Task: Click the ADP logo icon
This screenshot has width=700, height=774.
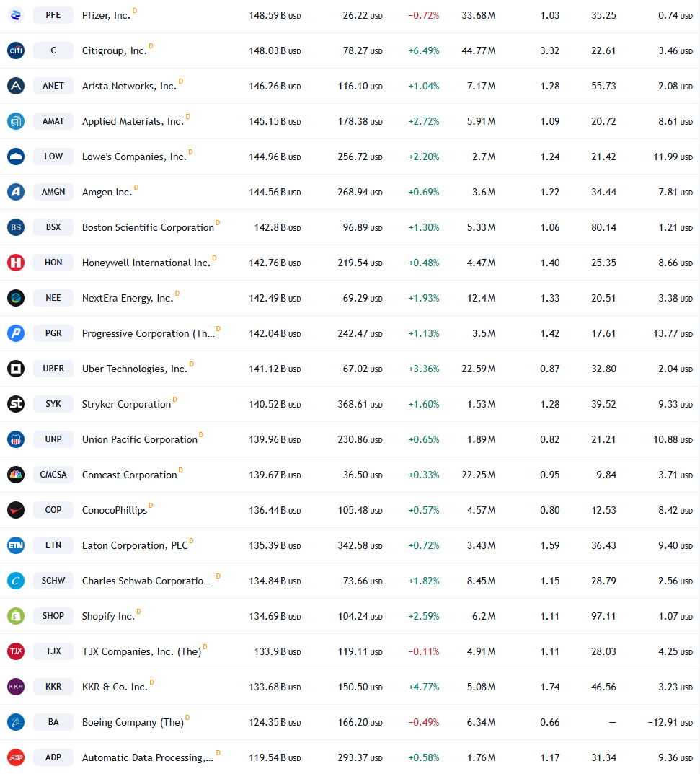Action: click(16, 757)
